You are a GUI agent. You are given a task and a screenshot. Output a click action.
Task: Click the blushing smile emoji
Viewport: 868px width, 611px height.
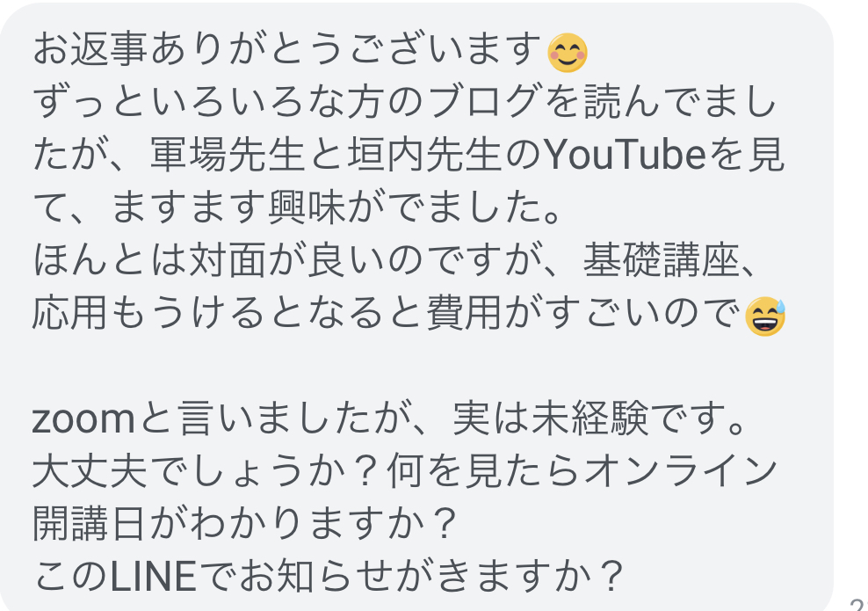click(x=567, y=53)
